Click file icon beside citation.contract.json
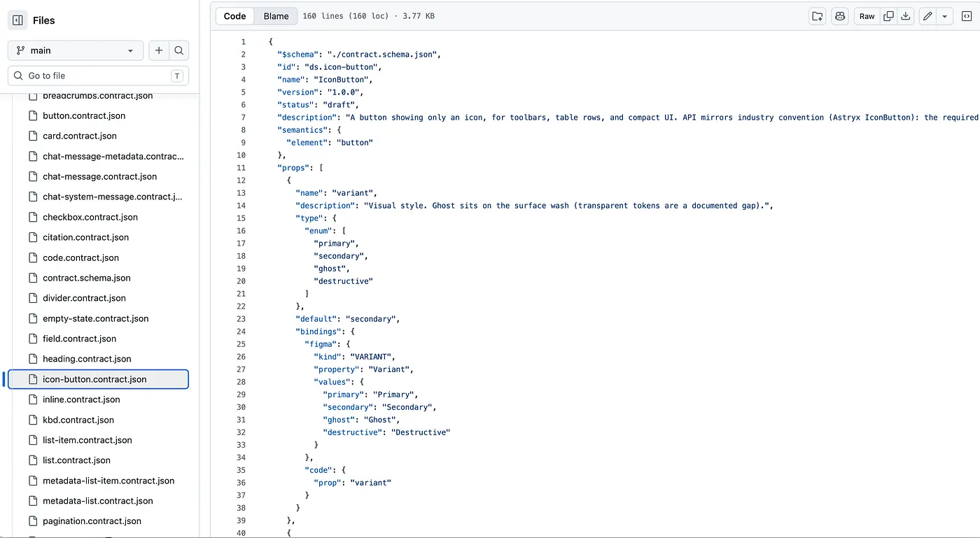This screenshot has height=538, width=980. tap(32, 237)
